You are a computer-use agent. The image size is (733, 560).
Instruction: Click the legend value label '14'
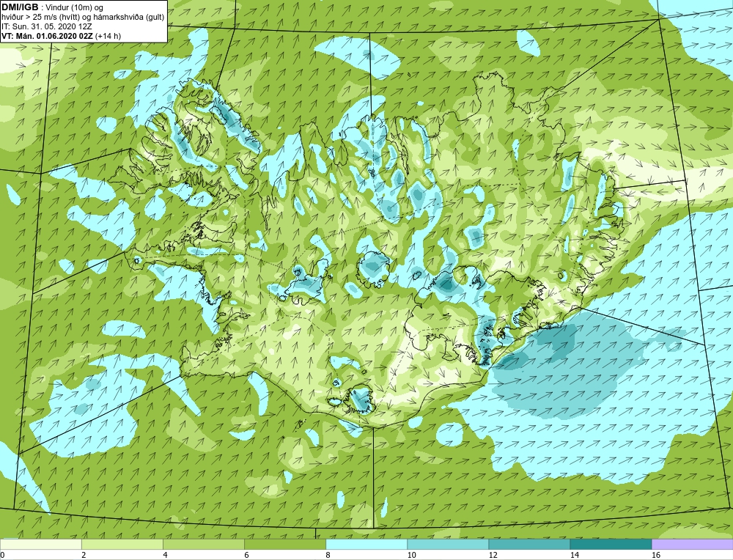[575, 555]
